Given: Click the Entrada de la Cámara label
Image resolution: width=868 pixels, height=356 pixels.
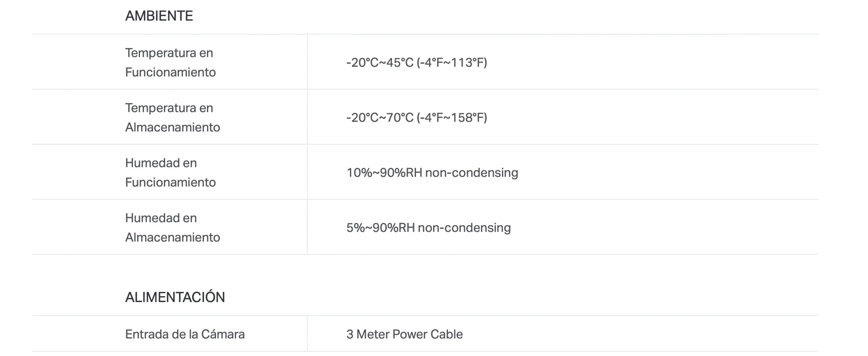Looking at the screenshot, I should pos(185,334).
